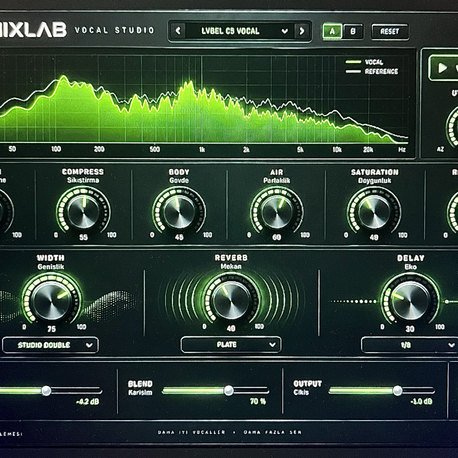Click the Air knob

point(277,211)
